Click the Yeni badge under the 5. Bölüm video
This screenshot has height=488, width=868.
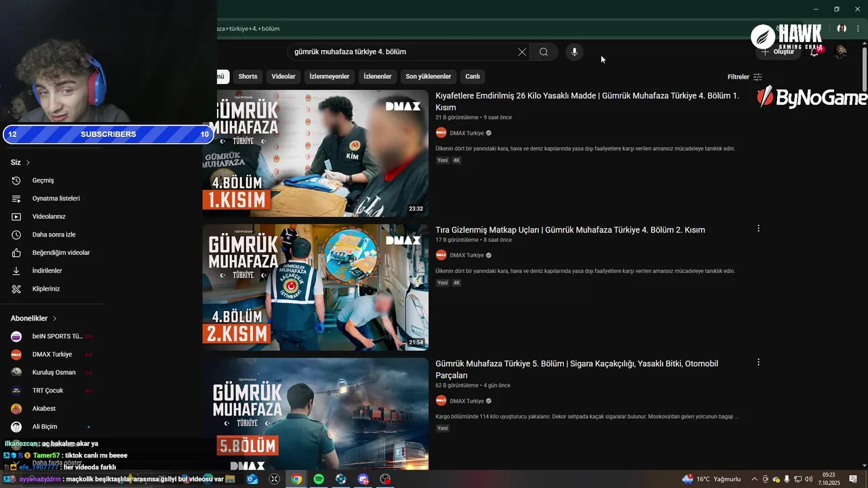443,428
